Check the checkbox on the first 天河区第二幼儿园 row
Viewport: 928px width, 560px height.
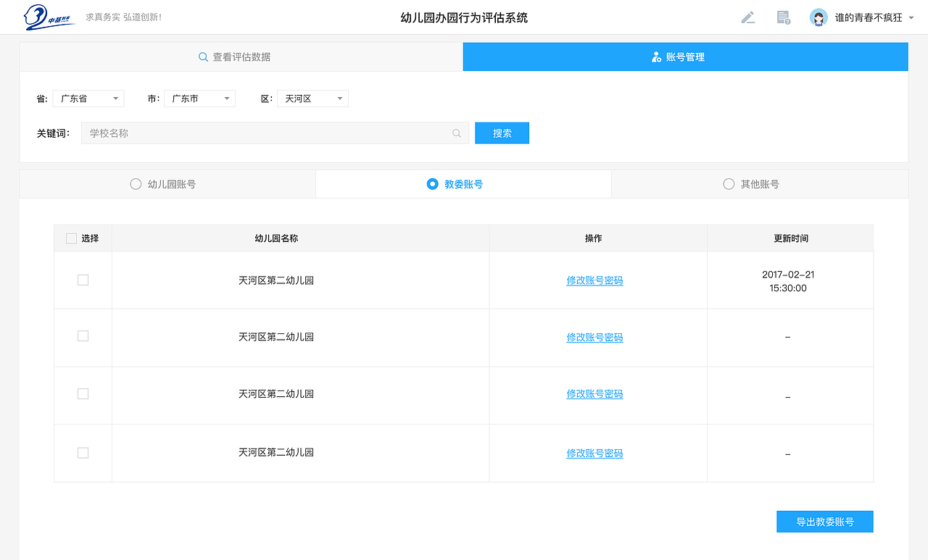tap(83, 279)
